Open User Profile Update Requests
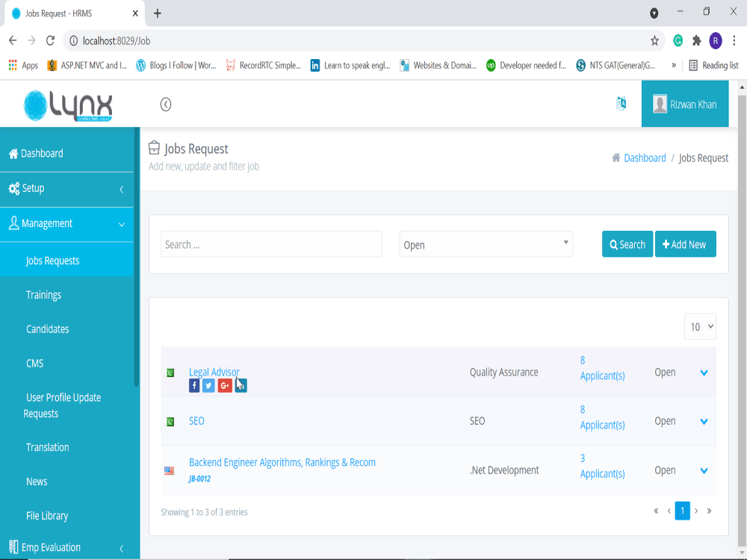This screenshot has height=560, width=747. (x=63, y=405)
